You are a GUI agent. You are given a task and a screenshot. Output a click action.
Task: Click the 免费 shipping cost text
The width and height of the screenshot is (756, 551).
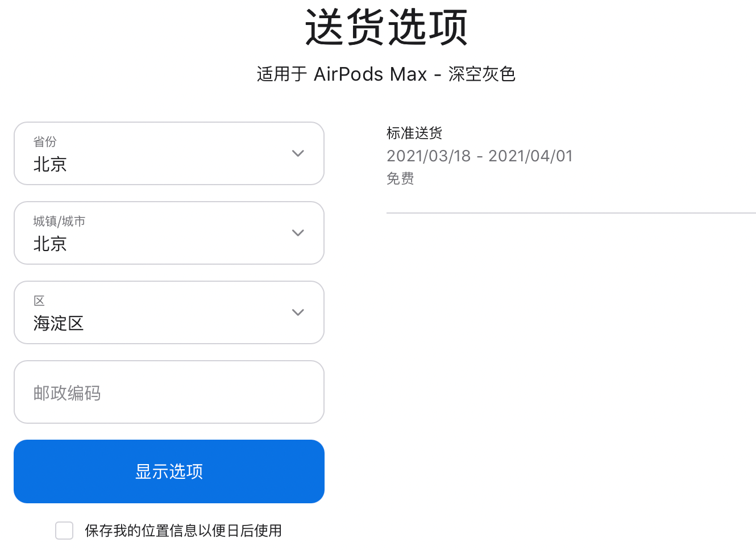coord(400,178)
